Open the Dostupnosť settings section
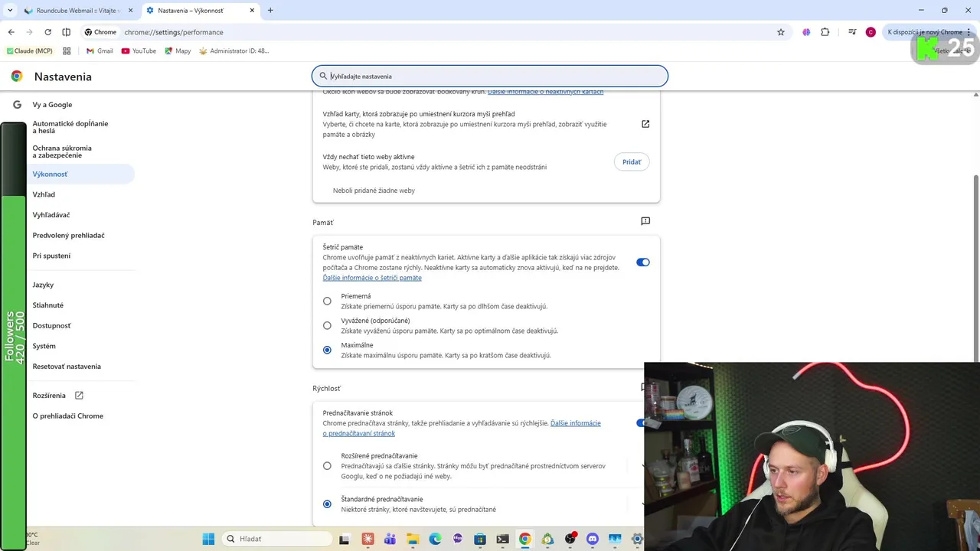This screenshot has height=551, width=980. pos(51,326)
